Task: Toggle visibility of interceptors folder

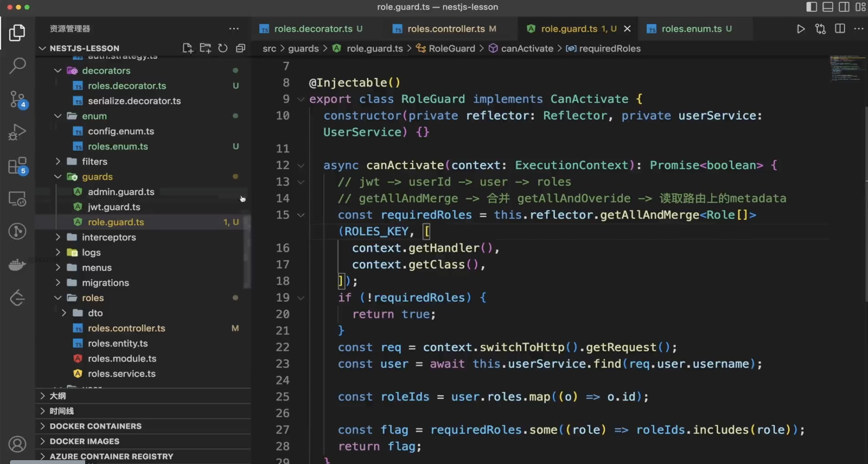Action: click(57, 238)
